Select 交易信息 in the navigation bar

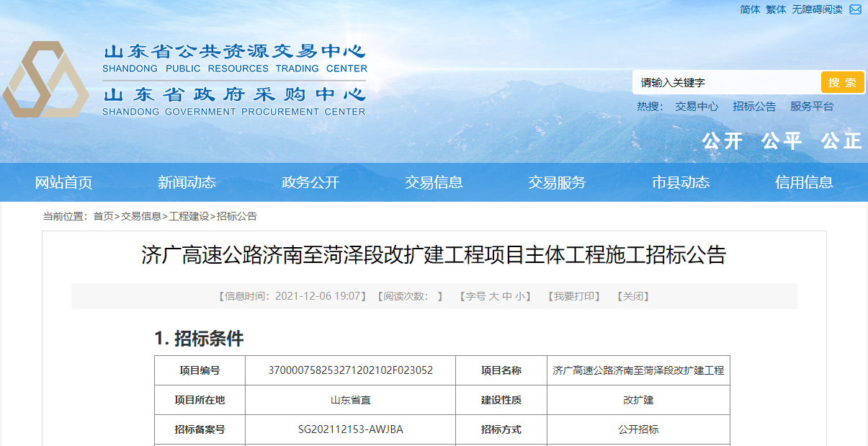434,182
